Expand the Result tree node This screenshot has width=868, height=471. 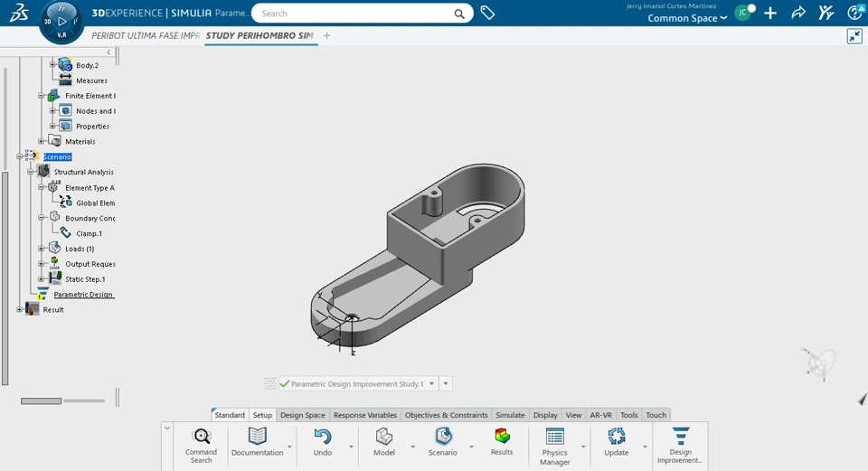[20, 309]
